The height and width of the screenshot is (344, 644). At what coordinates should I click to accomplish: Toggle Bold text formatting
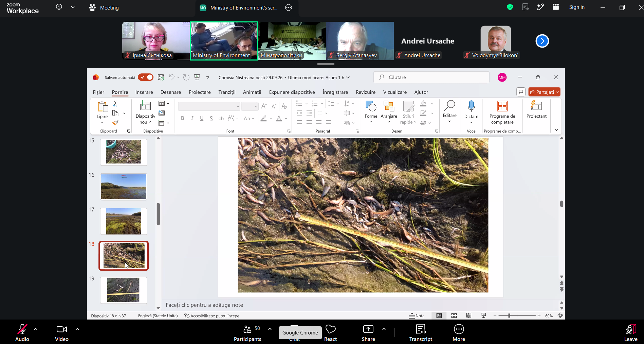coord(183,118)
